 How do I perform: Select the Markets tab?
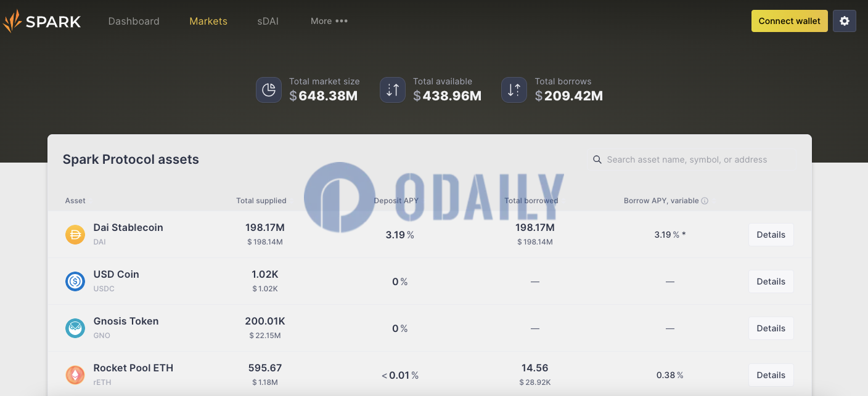point(208,21)
